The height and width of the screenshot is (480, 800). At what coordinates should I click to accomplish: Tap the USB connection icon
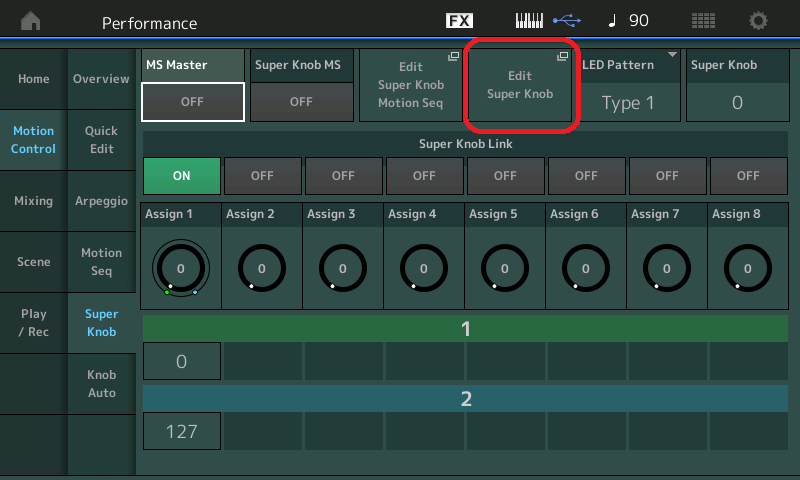tap(566, 21)
